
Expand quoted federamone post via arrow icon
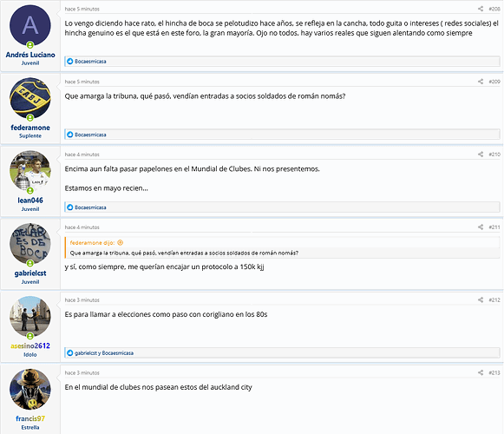click(121, 242)
